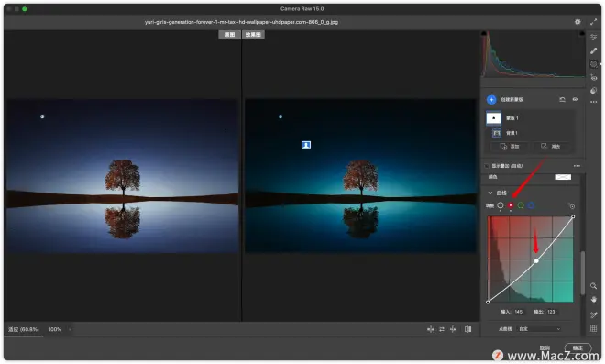Click the curve input value field 145
Viewport: 605px width, 364px height.
pos(519,312)
